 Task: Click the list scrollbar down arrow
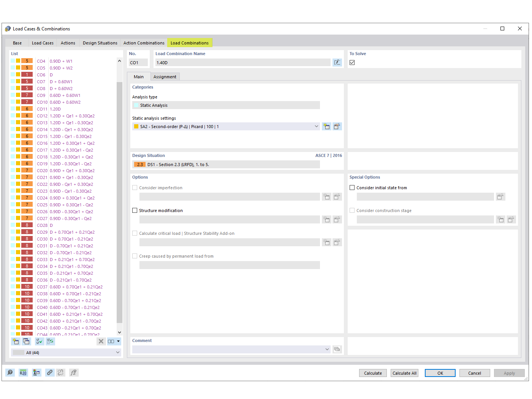(x=119, y=332)
